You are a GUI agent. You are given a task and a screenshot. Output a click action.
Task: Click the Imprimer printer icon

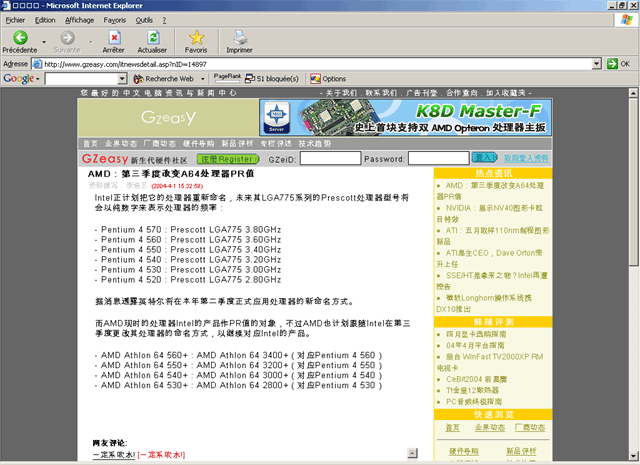click(240, 38)
